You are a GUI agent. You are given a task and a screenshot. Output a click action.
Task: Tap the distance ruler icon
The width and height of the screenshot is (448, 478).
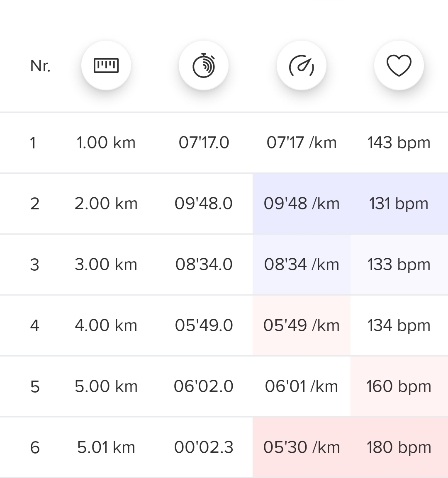pyautogui.click(x=106, y=66)
